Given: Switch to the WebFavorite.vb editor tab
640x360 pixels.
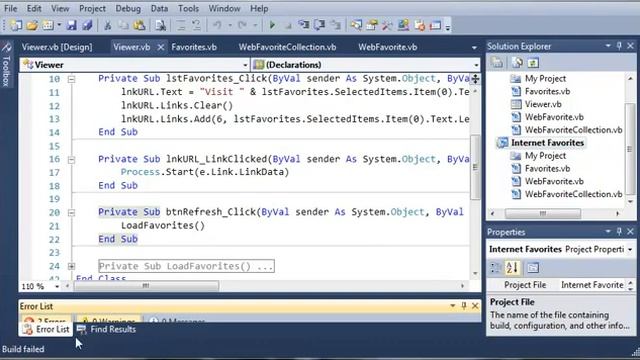Looking at the screenshot, I should point(387,47).
